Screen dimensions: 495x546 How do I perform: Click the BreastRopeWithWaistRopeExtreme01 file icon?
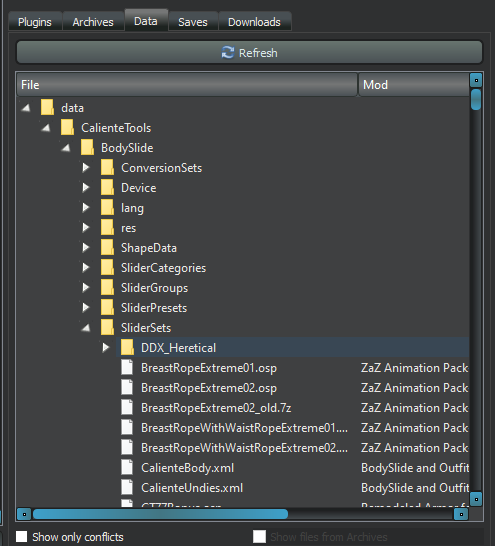point(127,427)
